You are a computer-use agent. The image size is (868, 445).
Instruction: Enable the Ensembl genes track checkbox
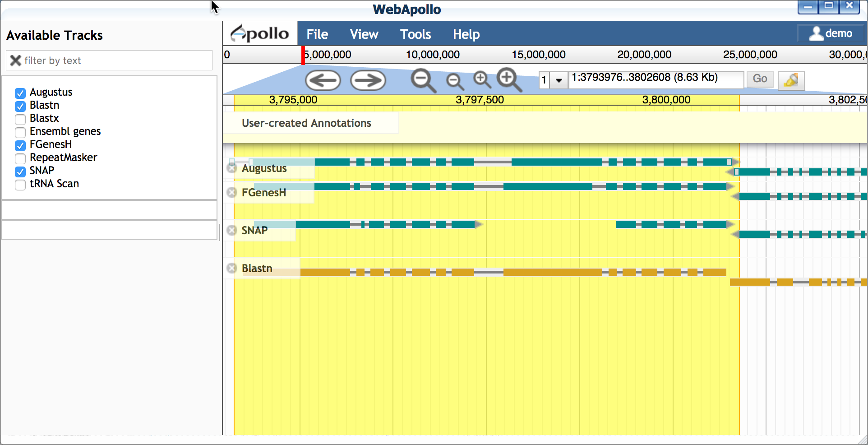coord(20,133)
